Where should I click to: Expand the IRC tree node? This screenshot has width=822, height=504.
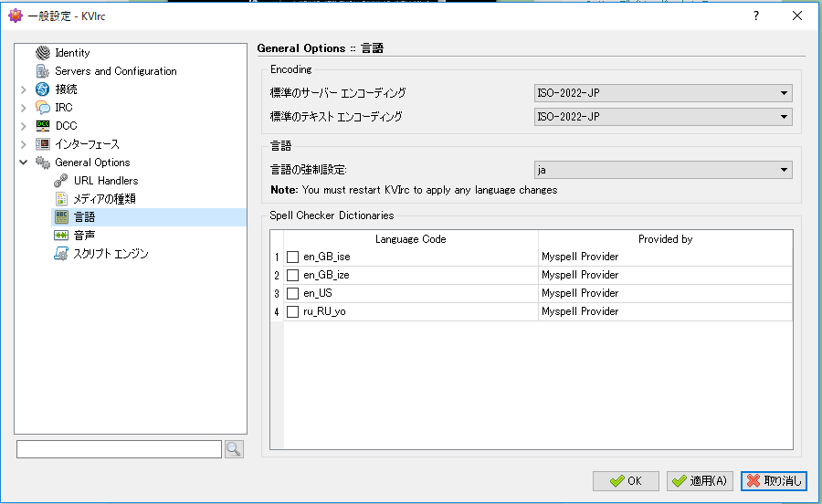(x=24, y=108)
